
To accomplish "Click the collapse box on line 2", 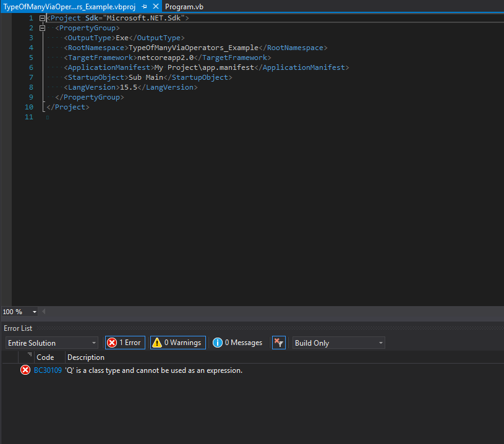I will 42,27.
